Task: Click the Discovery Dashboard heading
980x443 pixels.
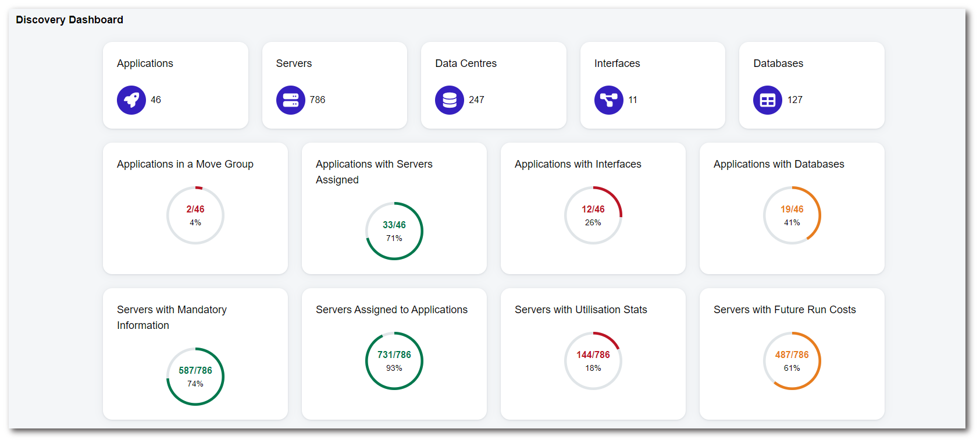Action: pos(69,20)
